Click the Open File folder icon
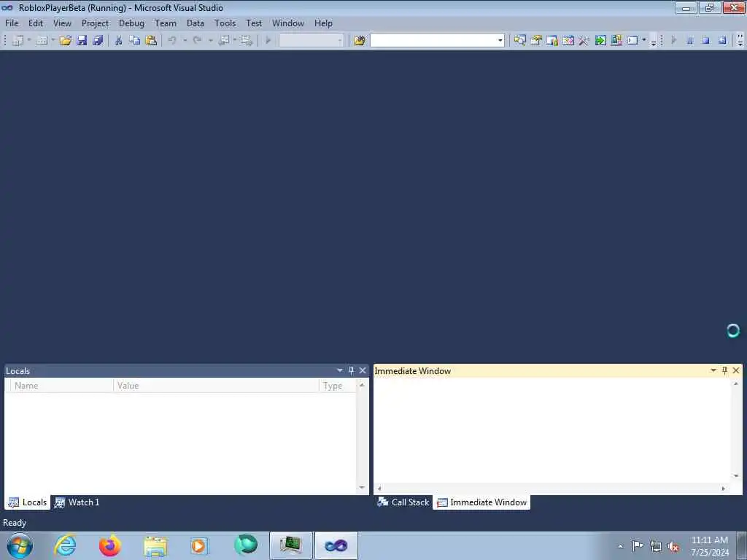 65,41
